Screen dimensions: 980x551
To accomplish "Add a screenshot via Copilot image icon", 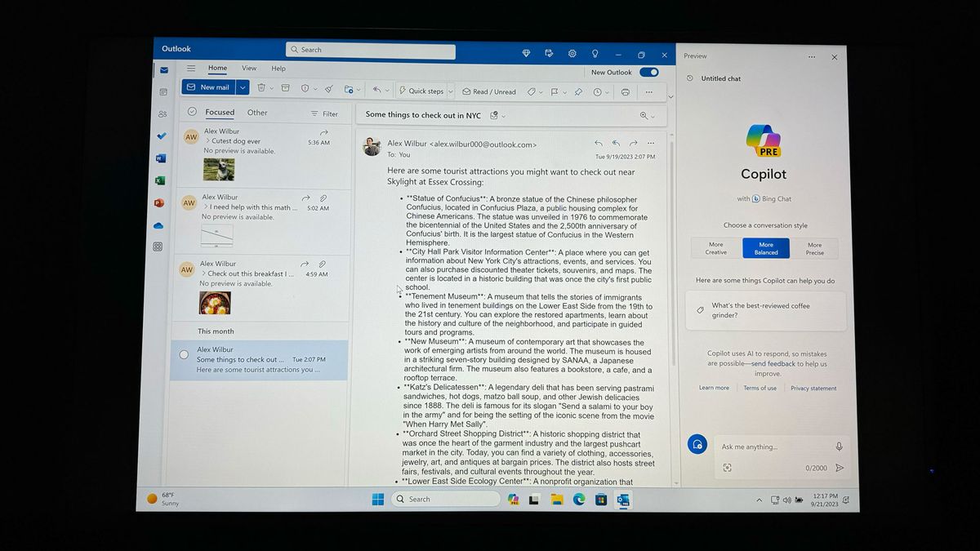I will point(727,468).
